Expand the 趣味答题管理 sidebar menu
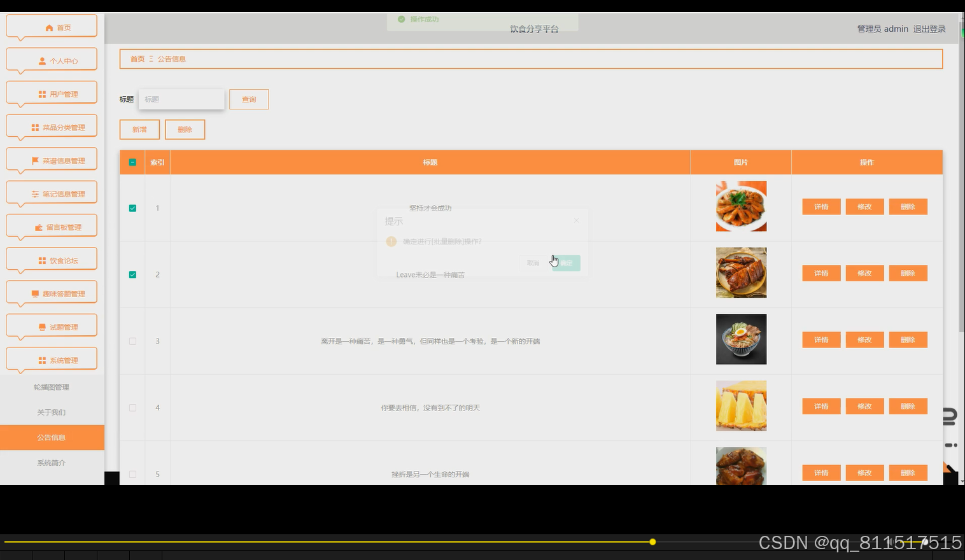The image size is (965, 560). pos(52,293)
